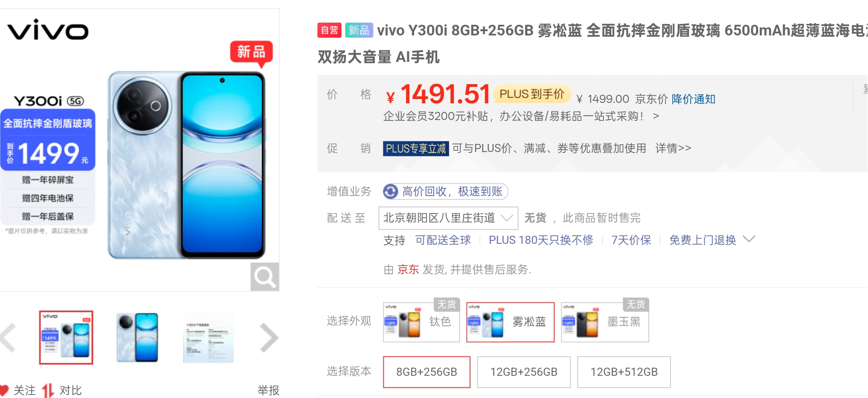The image size is (868, 398).
Task: Select the 雾凇蓝 color swatch
Action: pyautogui.click(x=510, y=322)
